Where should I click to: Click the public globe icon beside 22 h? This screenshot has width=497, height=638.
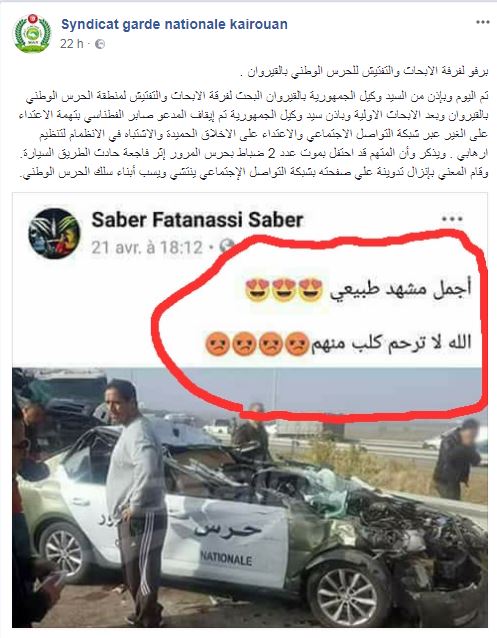(x=100, y=44)
